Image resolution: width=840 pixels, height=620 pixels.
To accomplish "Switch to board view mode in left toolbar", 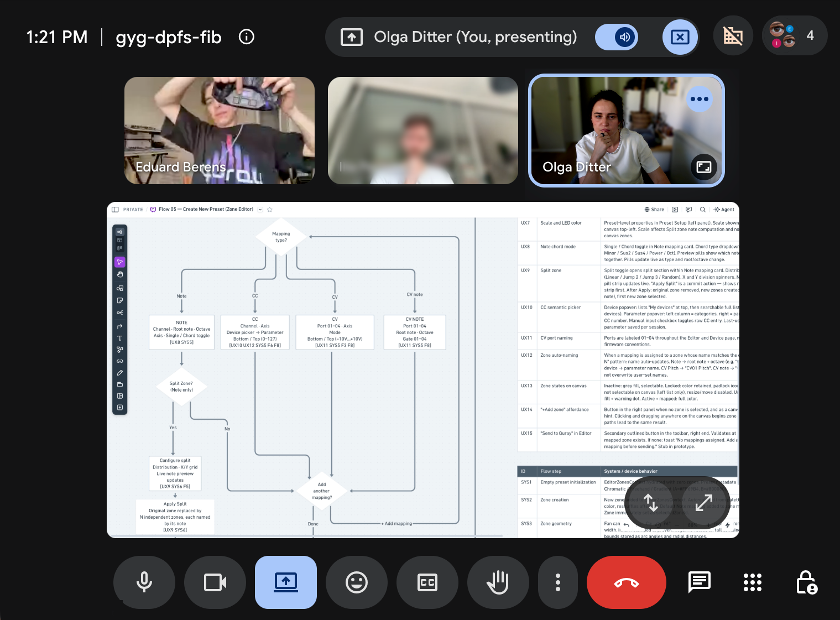I will coord(120,248).
